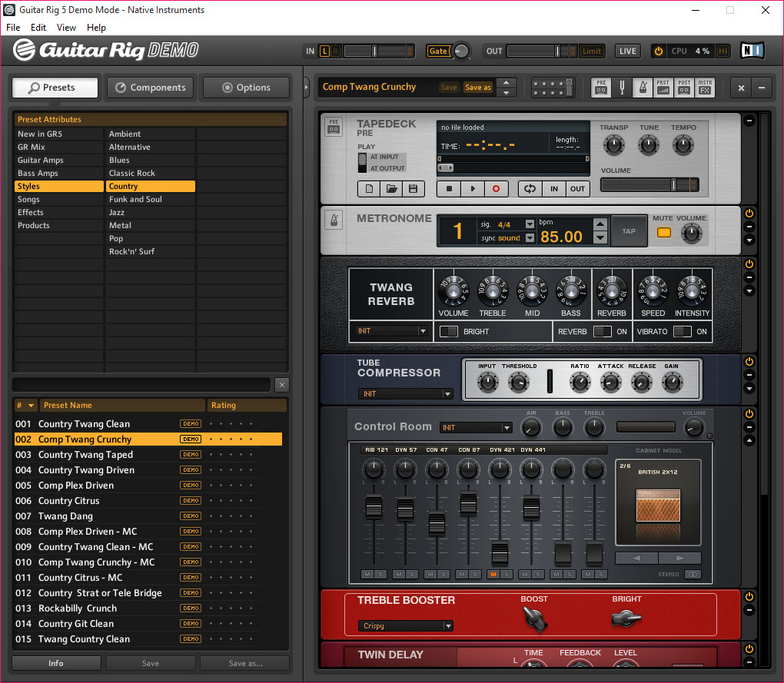Open an audio file in the Tapedeck

click(x=391, y=189)
